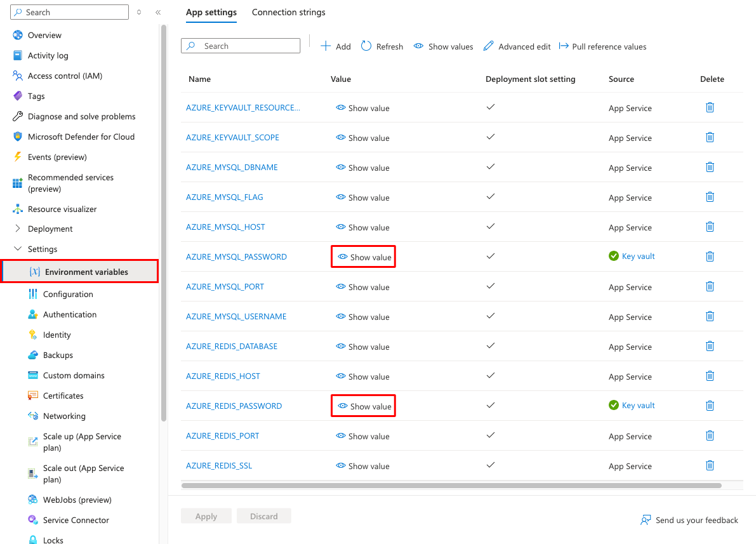Reveal the AZURE_KEYVAULT_SCOPE value
756x544 pixels.
tap(362, 138)
